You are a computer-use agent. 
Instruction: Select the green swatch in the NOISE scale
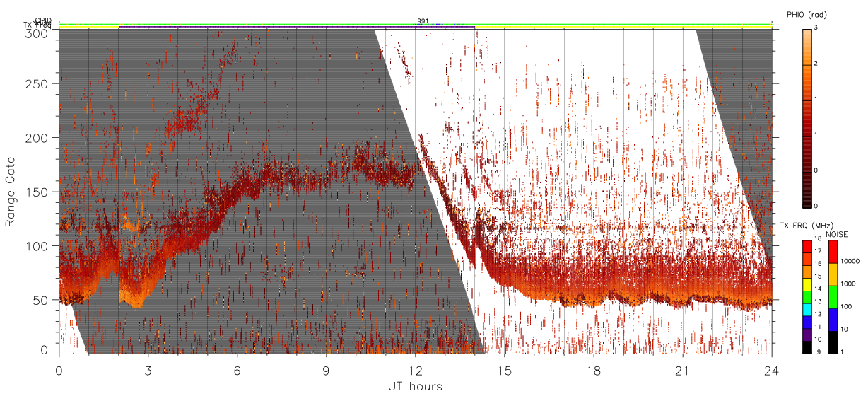point(833,297)
